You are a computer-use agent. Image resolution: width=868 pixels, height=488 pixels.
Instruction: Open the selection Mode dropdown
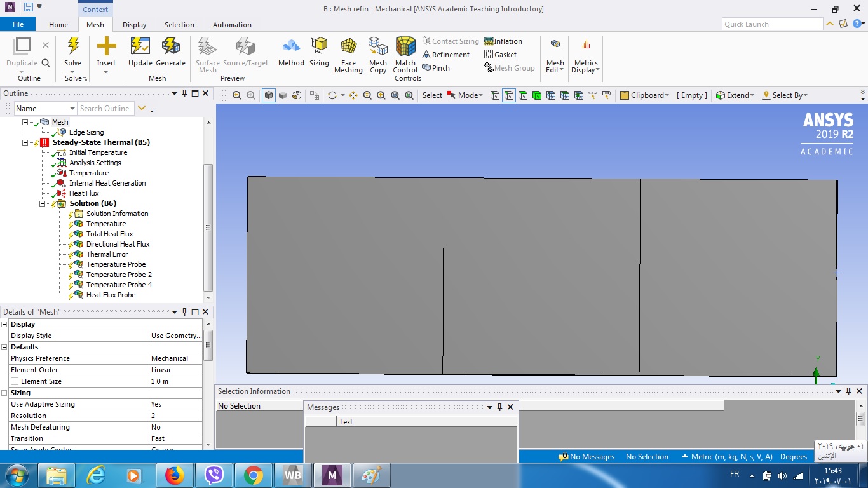click(x=465, y=95)
